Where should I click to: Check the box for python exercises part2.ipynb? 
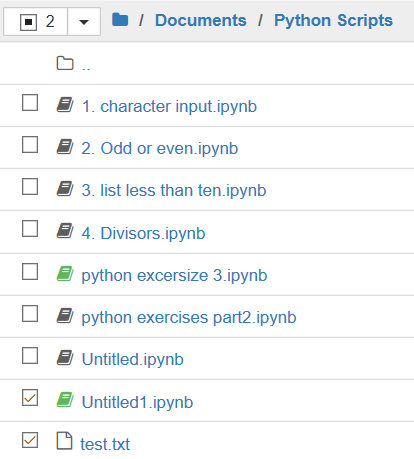pyautogui.click(x=30, y=314)
